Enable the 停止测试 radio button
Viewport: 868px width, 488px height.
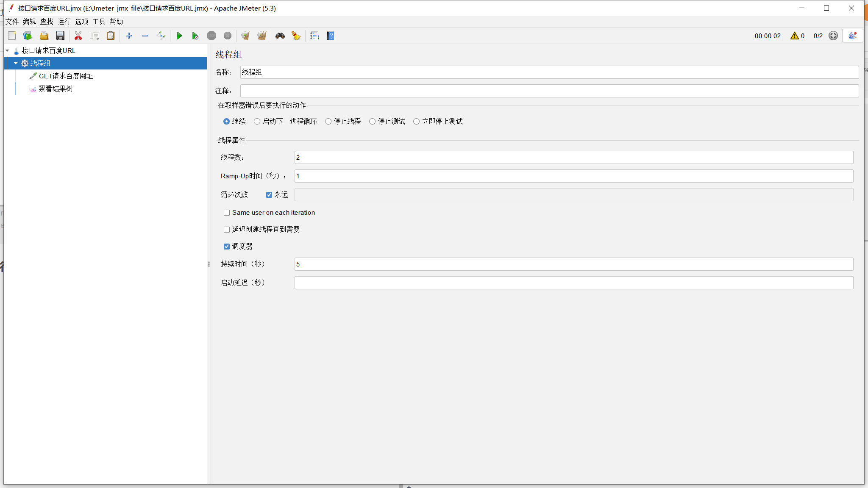click(372, 121)
